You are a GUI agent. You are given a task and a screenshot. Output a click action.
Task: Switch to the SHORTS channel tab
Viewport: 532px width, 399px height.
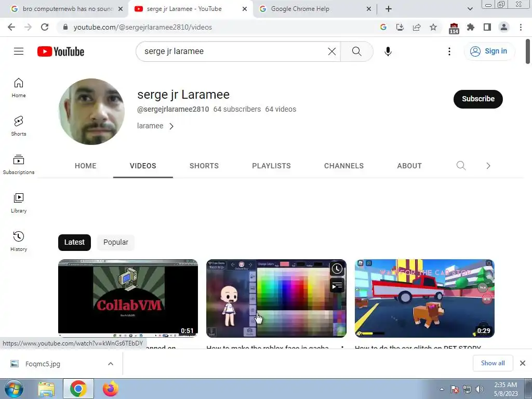(204, 166)
